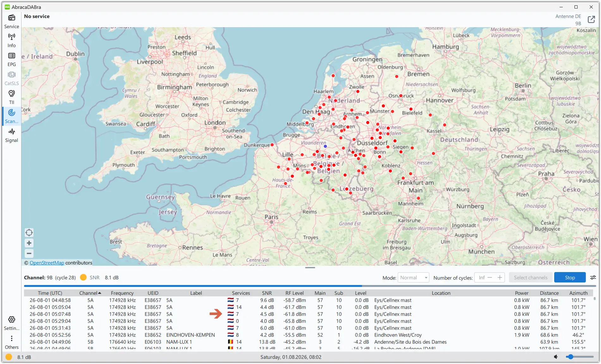Select the EINDHOVEN-KEMPEN row in the table
The width and height of the screenshot is (601, 364).
pos(309,335)
